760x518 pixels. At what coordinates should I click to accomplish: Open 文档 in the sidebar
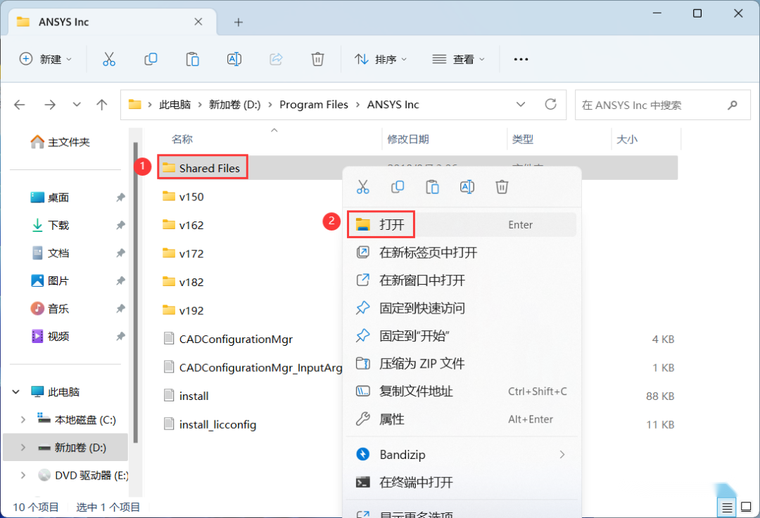tap(50, 253)
